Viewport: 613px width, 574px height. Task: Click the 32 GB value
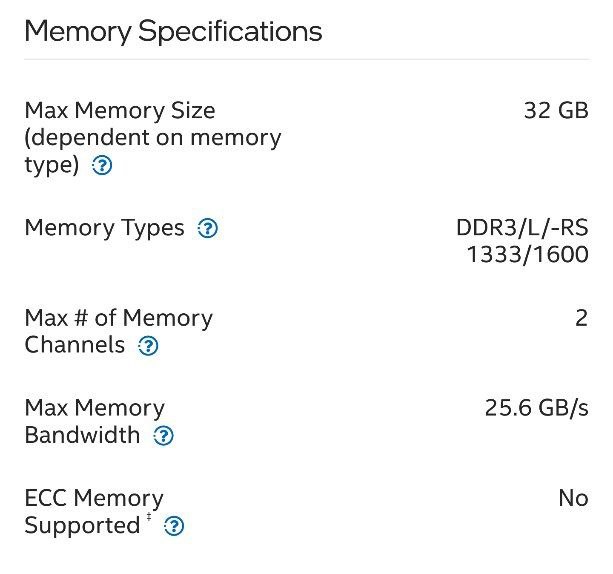click(x=556, y=111)
